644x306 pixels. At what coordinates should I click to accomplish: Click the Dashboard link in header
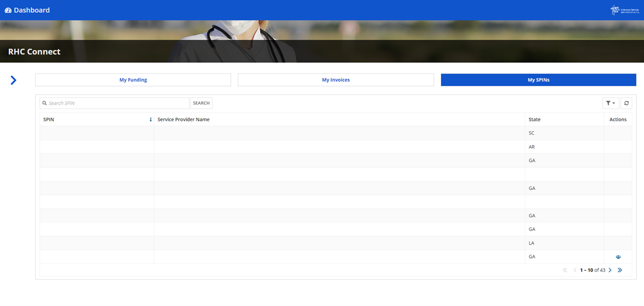click(32, 10)
